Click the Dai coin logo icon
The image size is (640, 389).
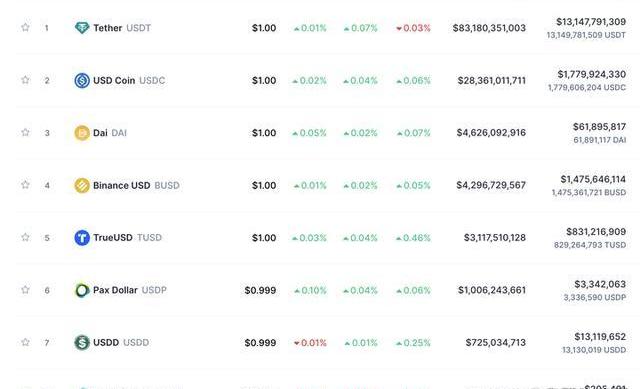(x=82, y=133)
